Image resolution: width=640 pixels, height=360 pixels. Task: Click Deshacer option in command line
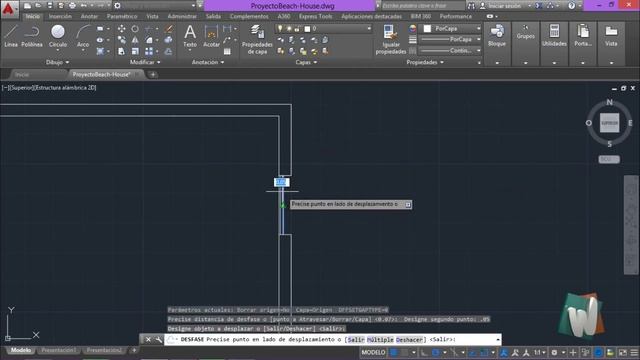click(409, 340)
